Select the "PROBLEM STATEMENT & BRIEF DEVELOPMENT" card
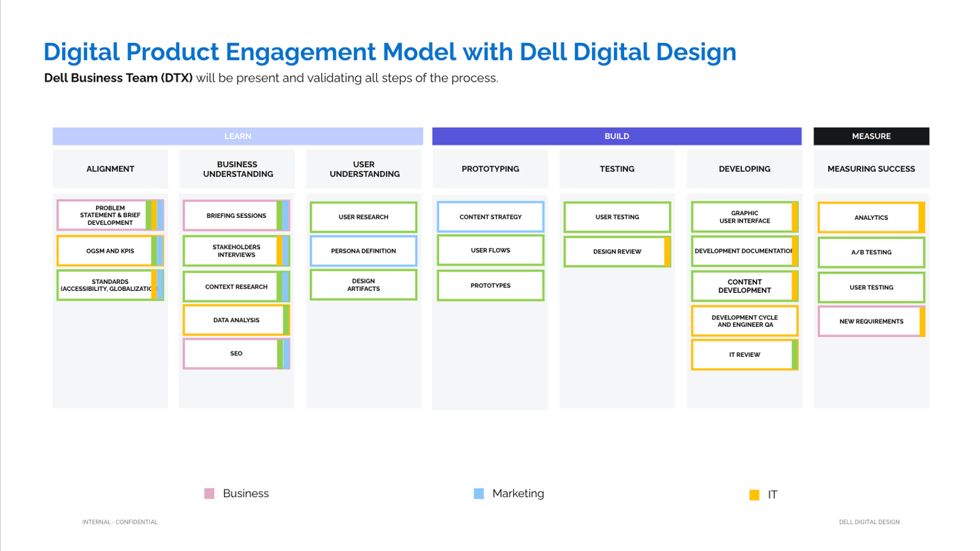 click(x=110, y=215)
